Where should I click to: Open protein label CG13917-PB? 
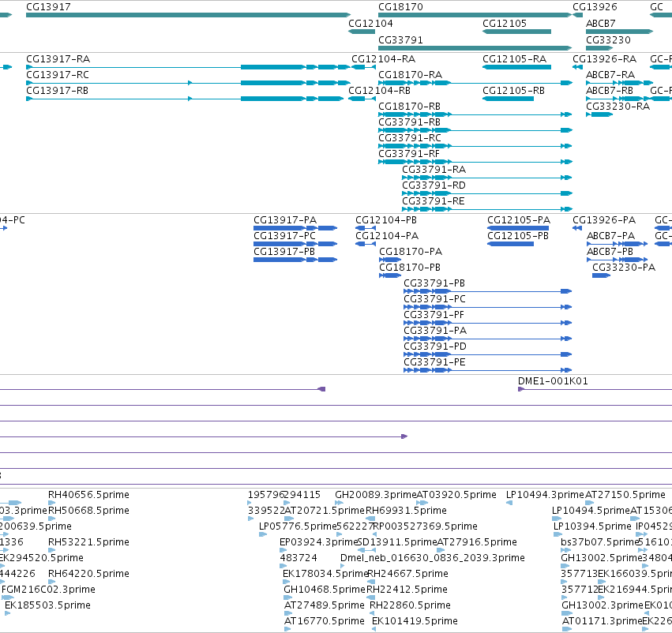click(284, 252)
